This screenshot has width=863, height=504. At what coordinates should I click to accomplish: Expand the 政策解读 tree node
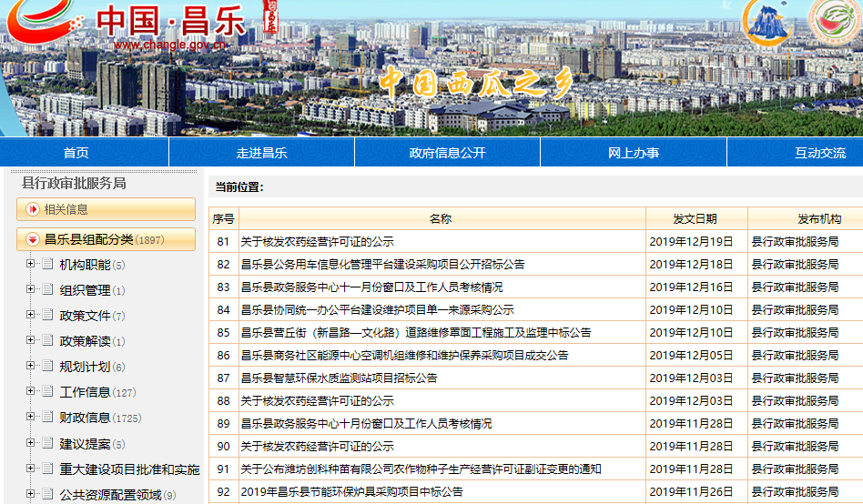(x=31, y=341)
